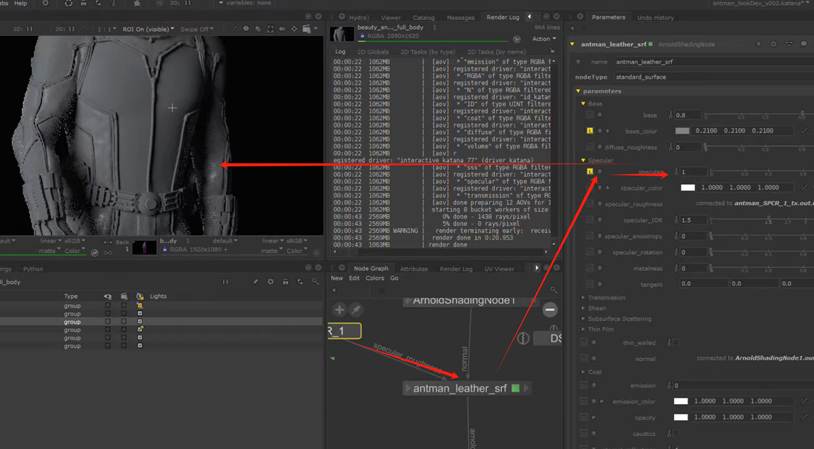The width and height of the screenshot is (814, 449).
Task: Toggle the thin_walled checkbox
Action: pyautogui.click(x=674, y=342)
